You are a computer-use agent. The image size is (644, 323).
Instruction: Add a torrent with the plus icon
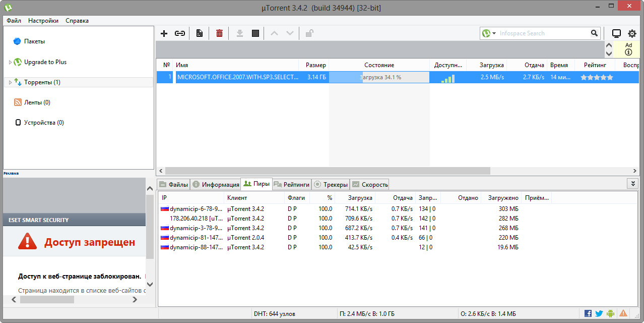164,33
